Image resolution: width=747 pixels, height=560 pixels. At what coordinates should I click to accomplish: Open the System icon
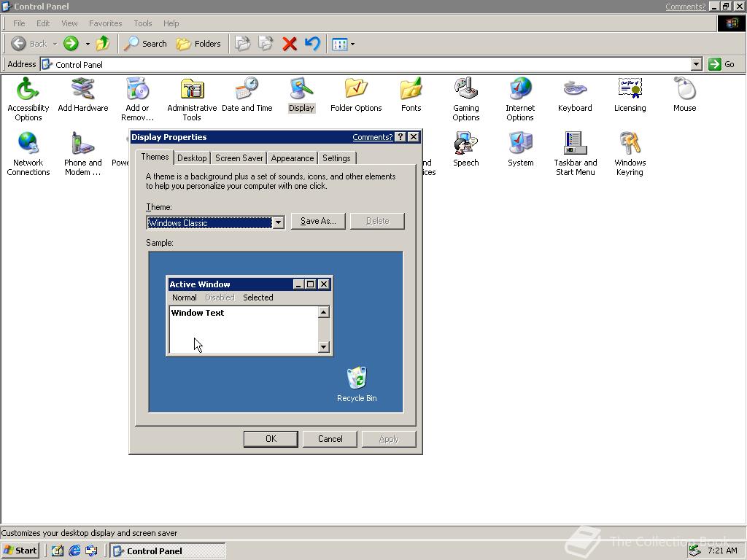[x=520, y=149]
